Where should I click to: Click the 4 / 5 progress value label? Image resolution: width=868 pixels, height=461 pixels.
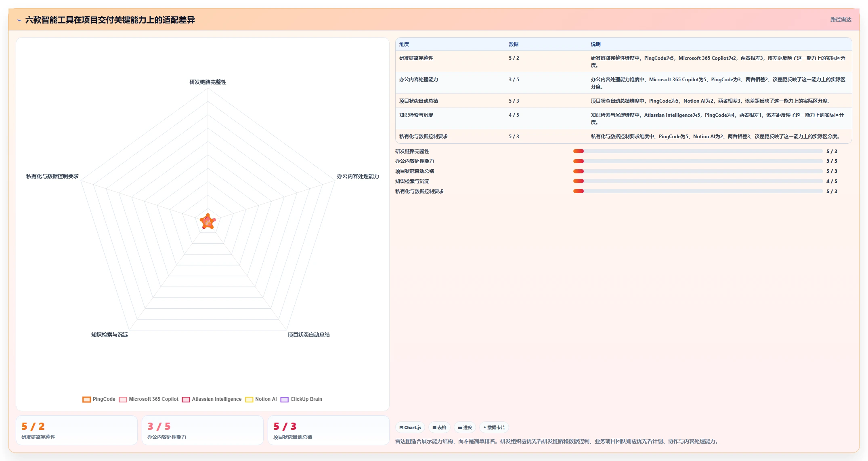(832, 181)
